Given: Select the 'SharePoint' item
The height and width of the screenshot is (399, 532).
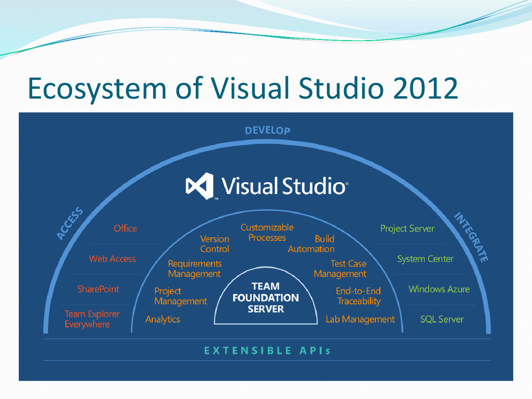Looking at the screenshot, I should pos(98,289).
